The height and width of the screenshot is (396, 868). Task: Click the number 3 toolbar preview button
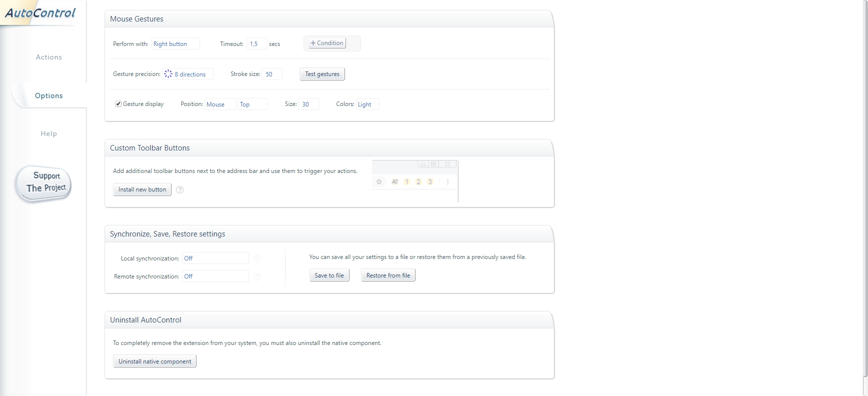(x=430, y=181)
